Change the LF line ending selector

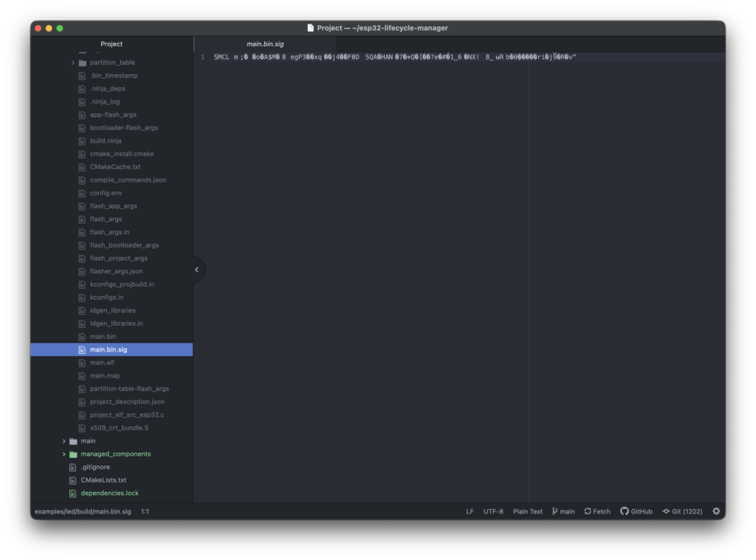pos(470,511)
